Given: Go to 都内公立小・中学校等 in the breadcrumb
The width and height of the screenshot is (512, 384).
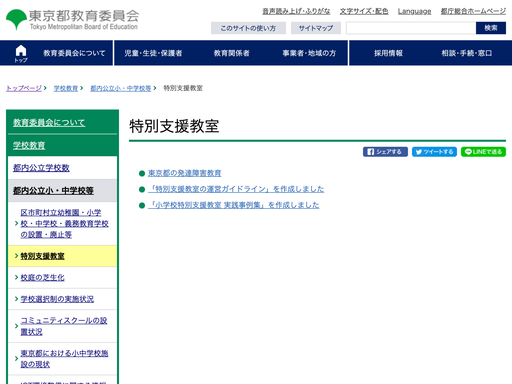Looking at the screenshot, I should [x=121, y=88].
